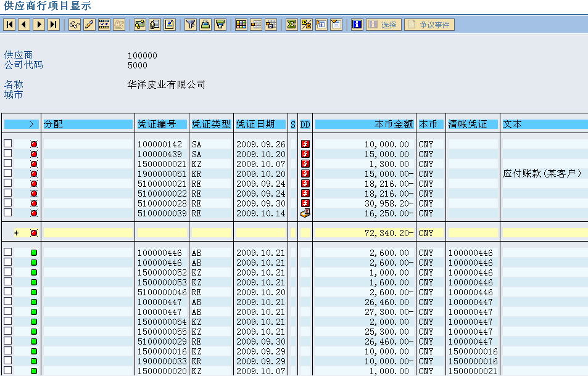The image size is (588, 376).
Task: Click green status indicator for document 100000446
Action: 34,251
